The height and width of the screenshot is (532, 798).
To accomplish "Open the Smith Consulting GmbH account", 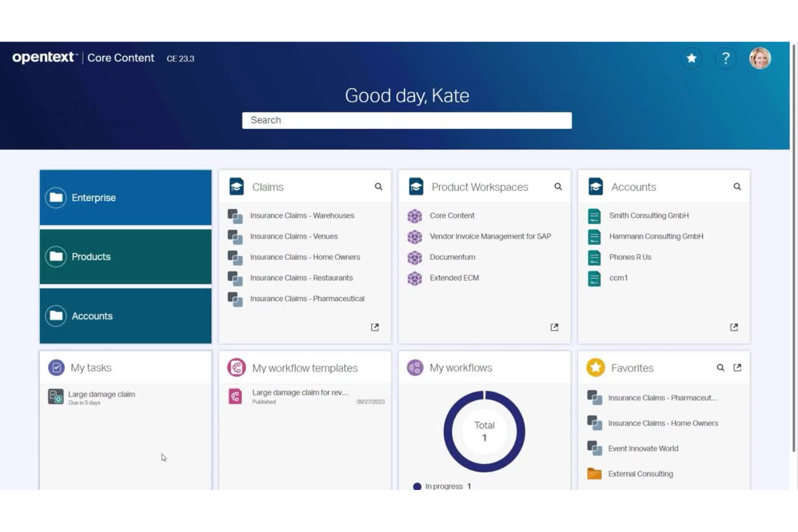I will [649, 215].
